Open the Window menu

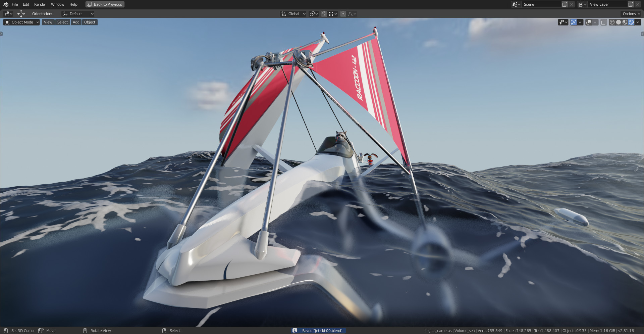click(57, 4)
